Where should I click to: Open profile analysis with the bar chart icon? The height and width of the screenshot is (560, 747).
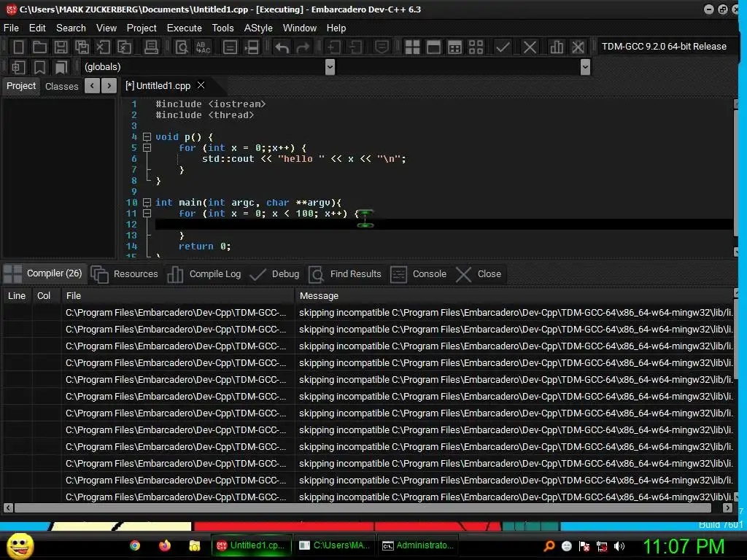[x=557, y=47]
